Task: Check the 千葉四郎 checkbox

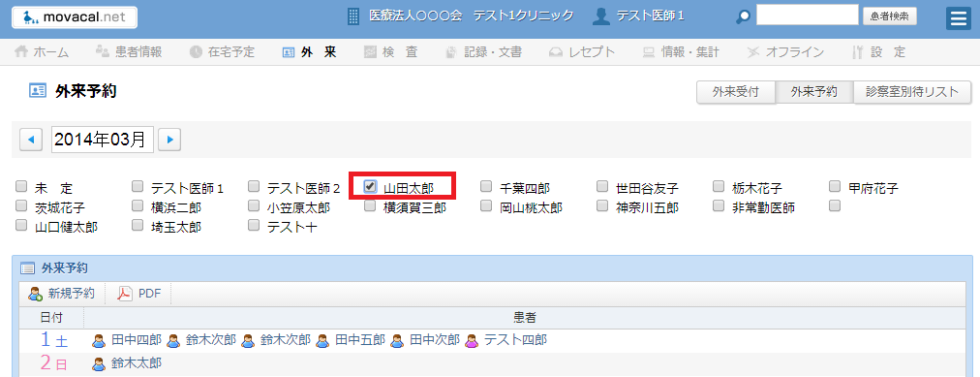Action: [x=486, y=186]
